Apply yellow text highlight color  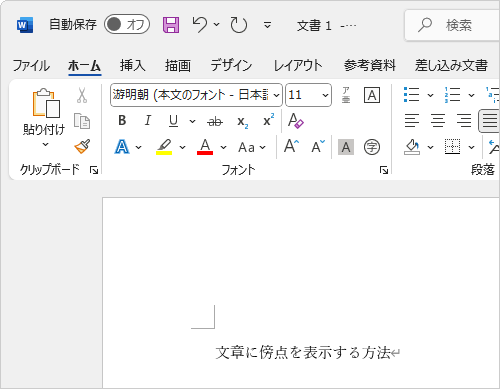164,147
